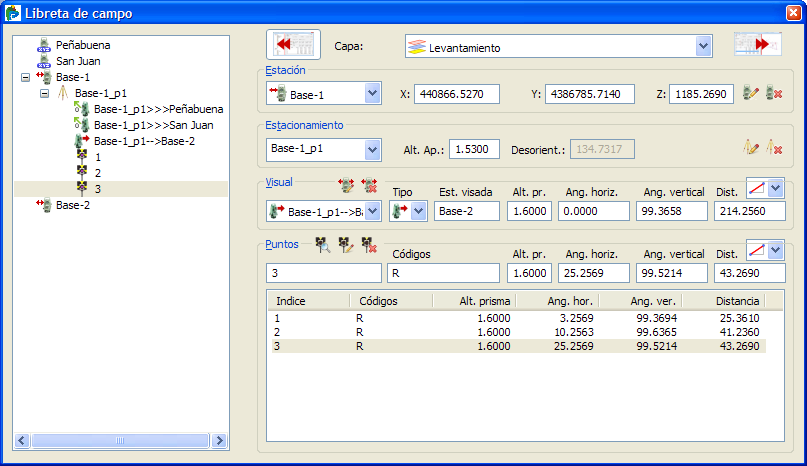
Task: Click the delete station icon
Action: pos(772,94)
